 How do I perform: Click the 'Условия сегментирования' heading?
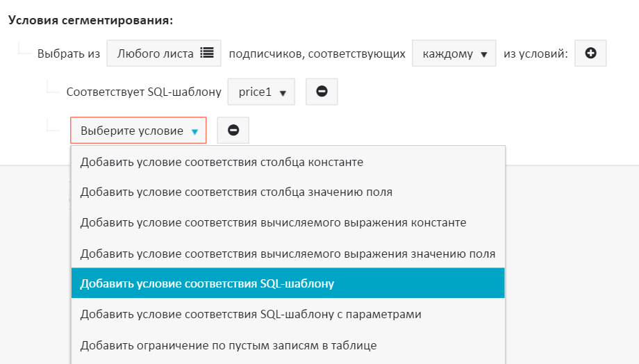pos(90,20)
